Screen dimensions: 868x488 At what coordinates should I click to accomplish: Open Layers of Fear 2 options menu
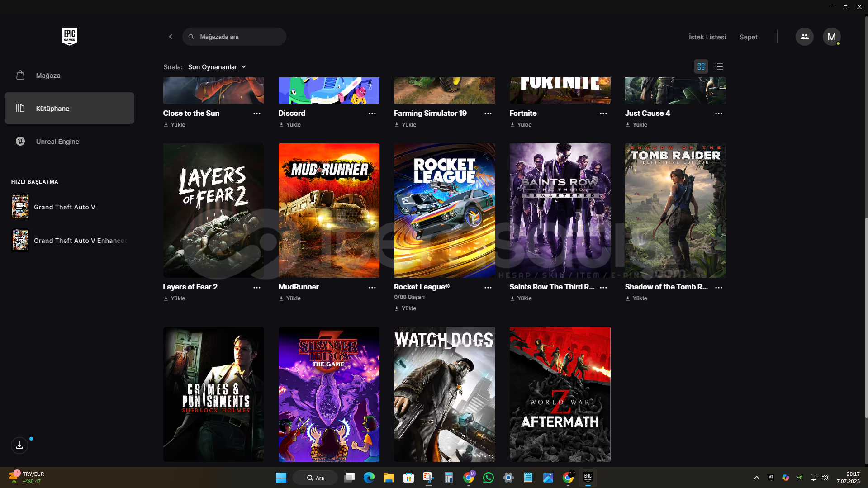click(x=257, y=288)
